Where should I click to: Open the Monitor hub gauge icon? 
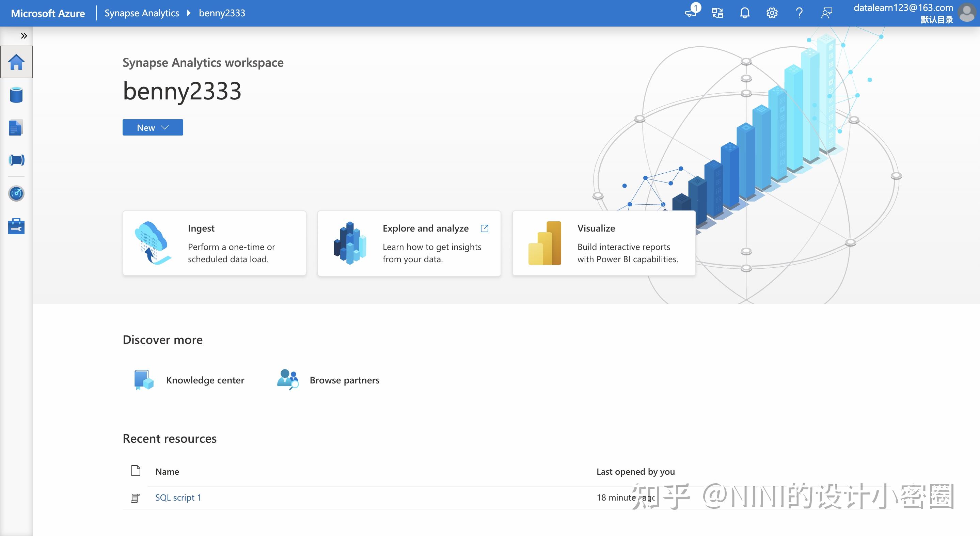(x=16, y=193)
